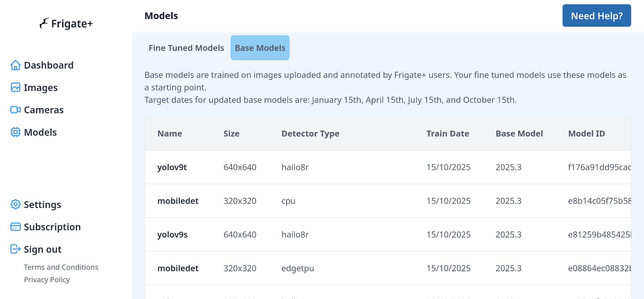Click the yolov9t model name

[172, 167]
